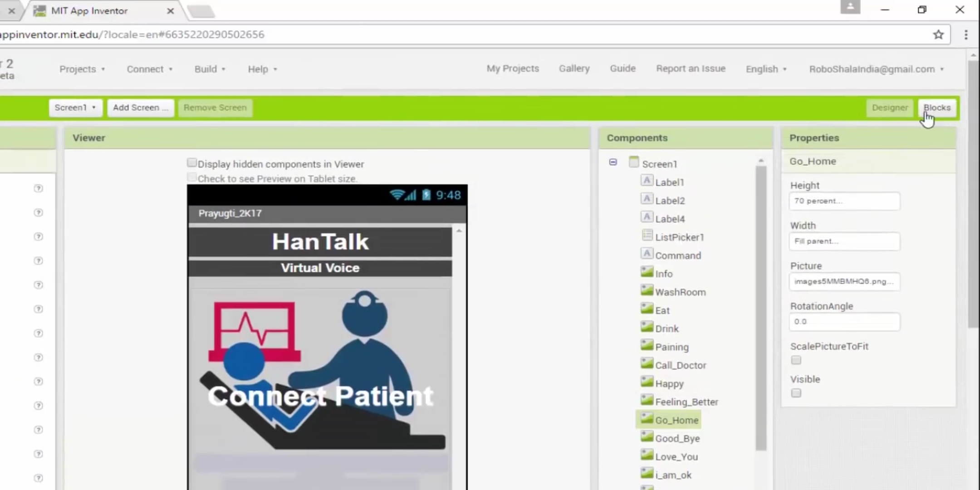Click the Add Screen button

(x=140, y=108)
